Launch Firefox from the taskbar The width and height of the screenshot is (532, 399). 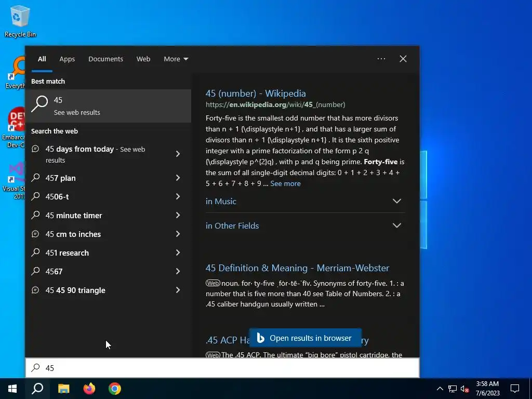coord(89,389)
